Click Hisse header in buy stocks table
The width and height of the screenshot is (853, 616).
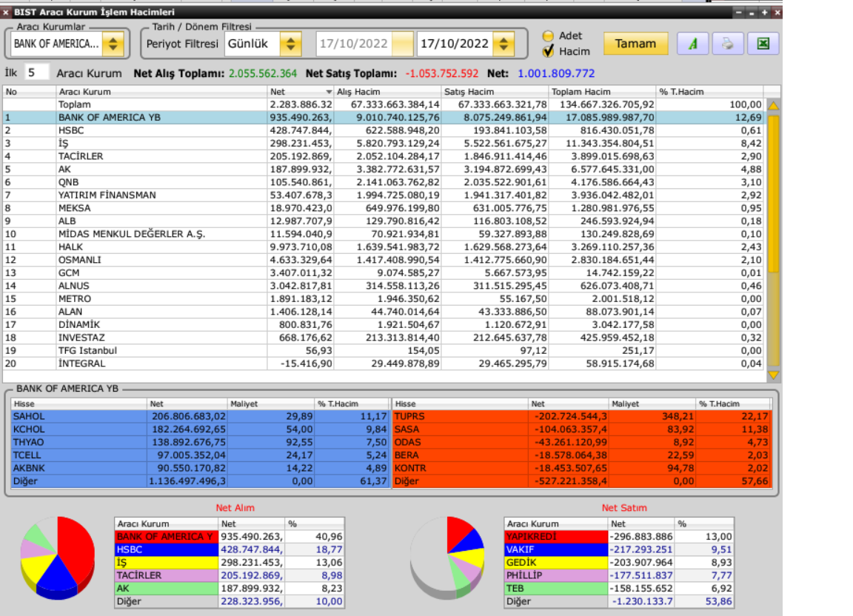[x=79, y=404]
